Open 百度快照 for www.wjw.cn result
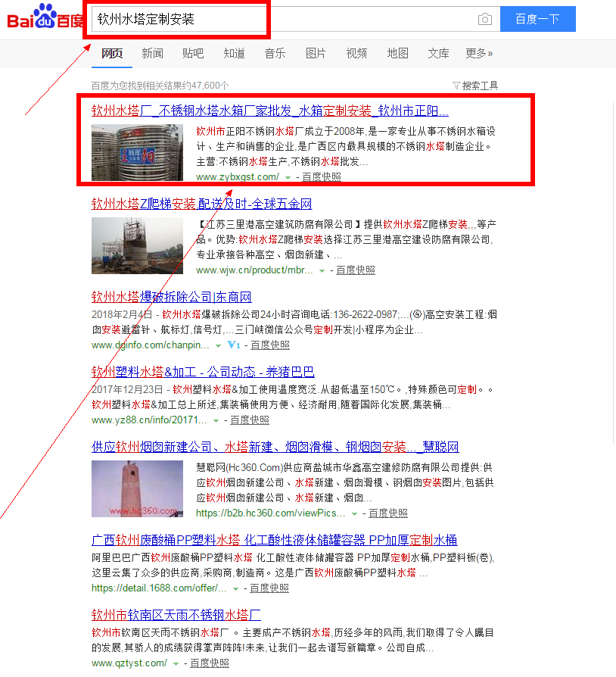 (356, 270)
